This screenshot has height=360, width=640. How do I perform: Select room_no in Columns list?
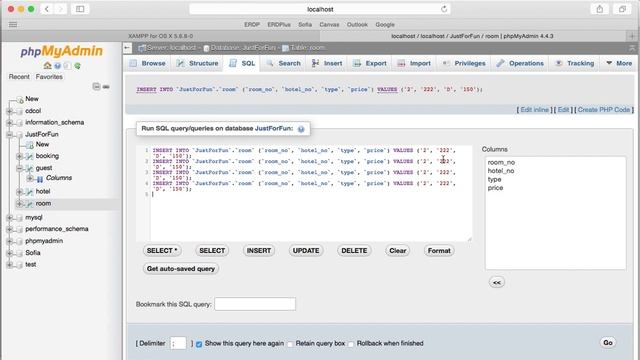pos(501,162)
